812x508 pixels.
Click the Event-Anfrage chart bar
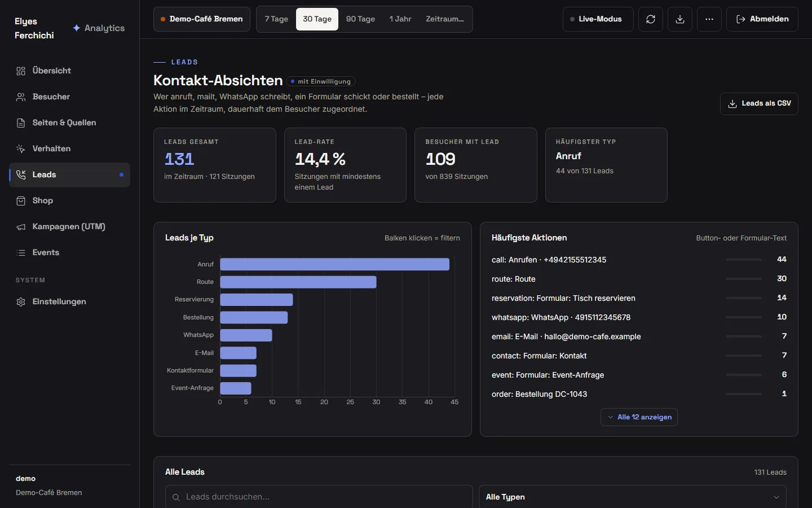[x=236, y=388]
